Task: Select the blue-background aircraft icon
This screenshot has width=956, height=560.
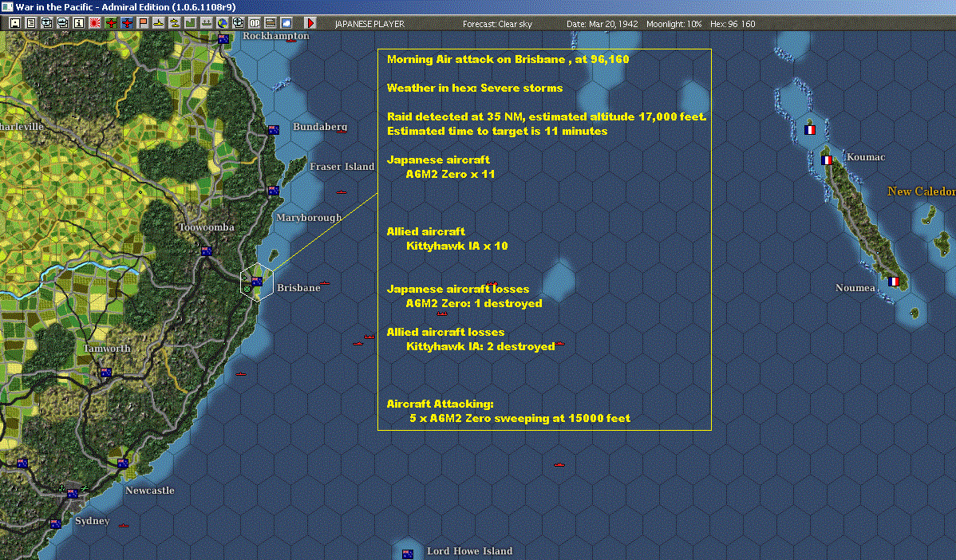Action: (127, 23)
